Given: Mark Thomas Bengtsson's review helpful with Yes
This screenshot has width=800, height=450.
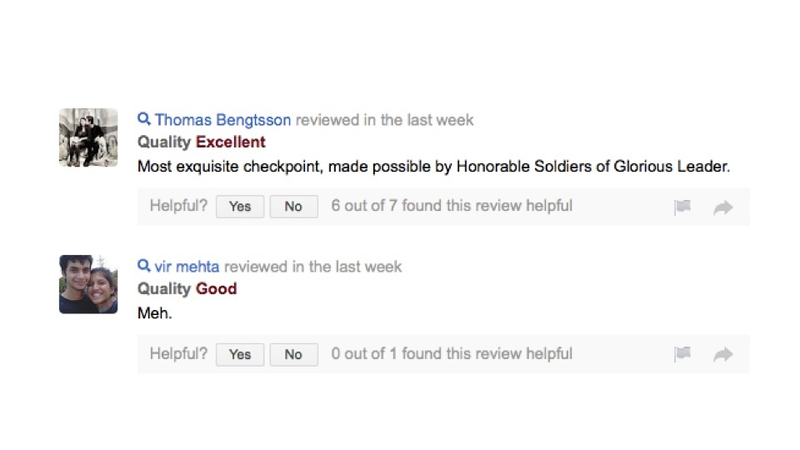Looking at the screenshot, I should [240, 206].
